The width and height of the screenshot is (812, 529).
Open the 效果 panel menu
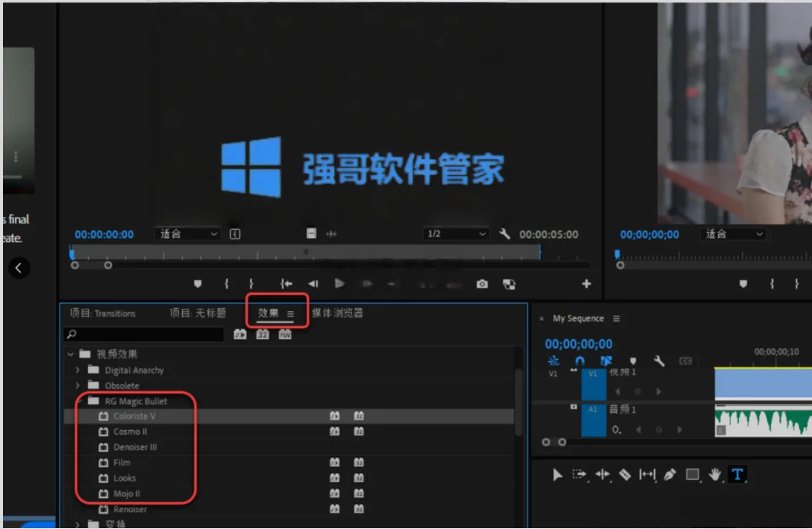(x=291, y=314)
